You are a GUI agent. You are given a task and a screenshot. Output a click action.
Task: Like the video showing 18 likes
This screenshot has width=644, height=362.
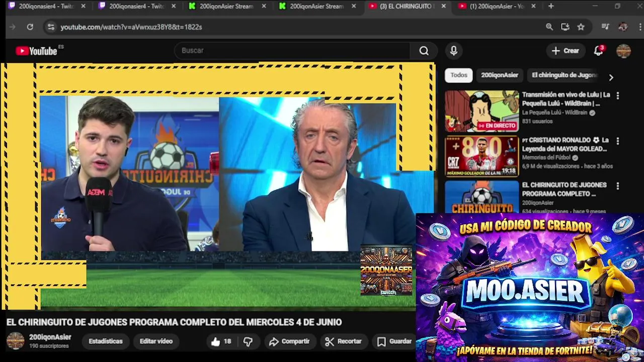tap(221, 341)
